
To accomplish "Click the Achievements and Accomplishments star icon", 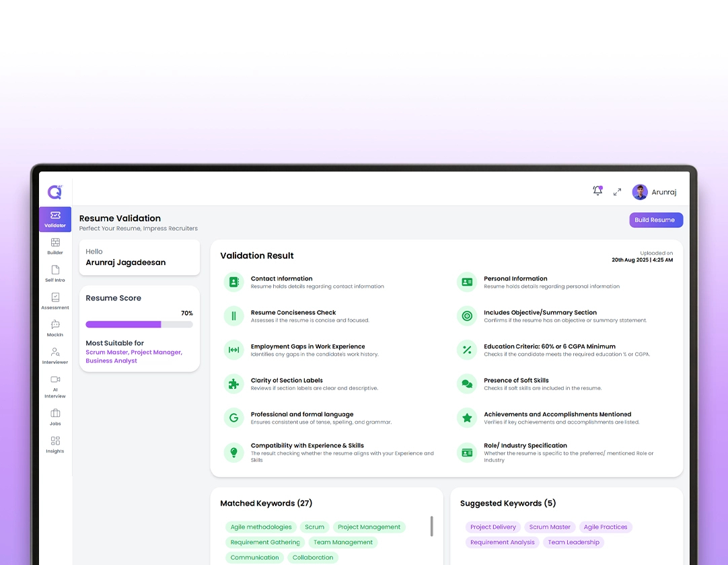I will coord(467,418).
